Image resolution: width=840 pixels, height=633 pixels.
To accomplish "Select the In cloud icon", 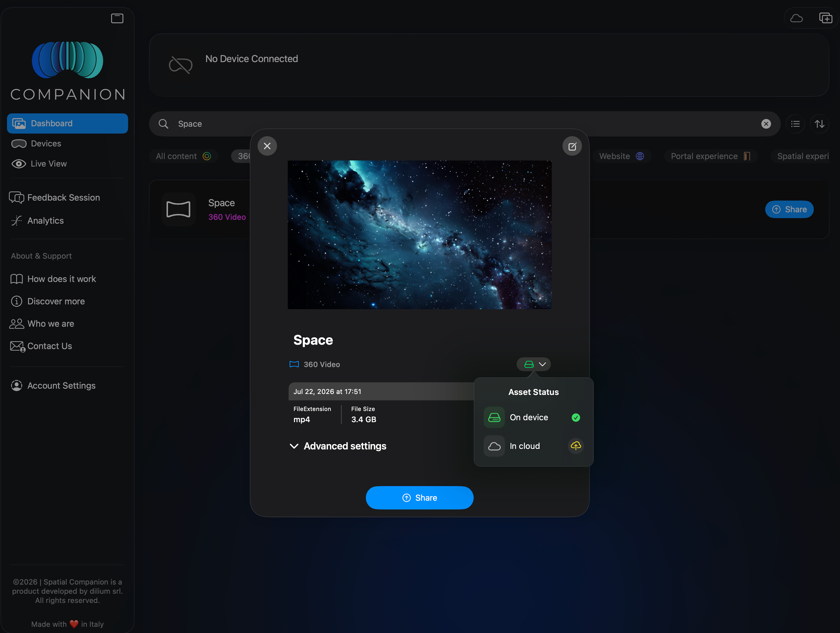I will [x=494, y=446].
